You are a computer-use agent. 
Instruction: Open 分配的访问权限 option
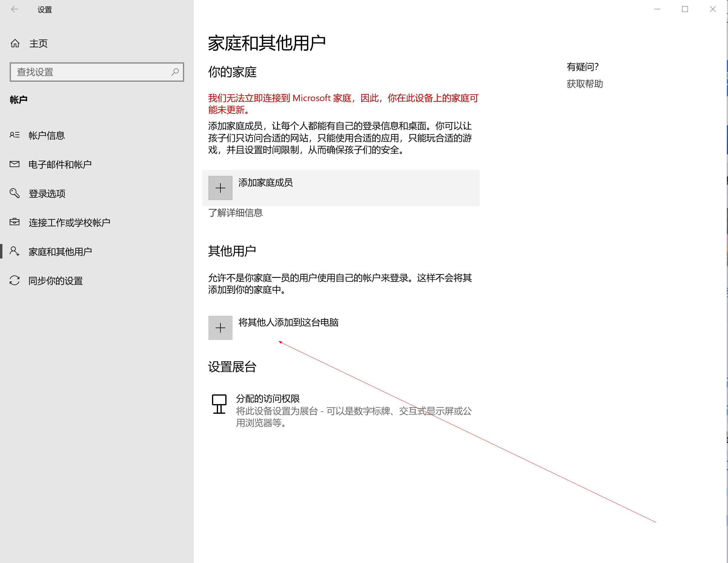(x=268, y=398)
